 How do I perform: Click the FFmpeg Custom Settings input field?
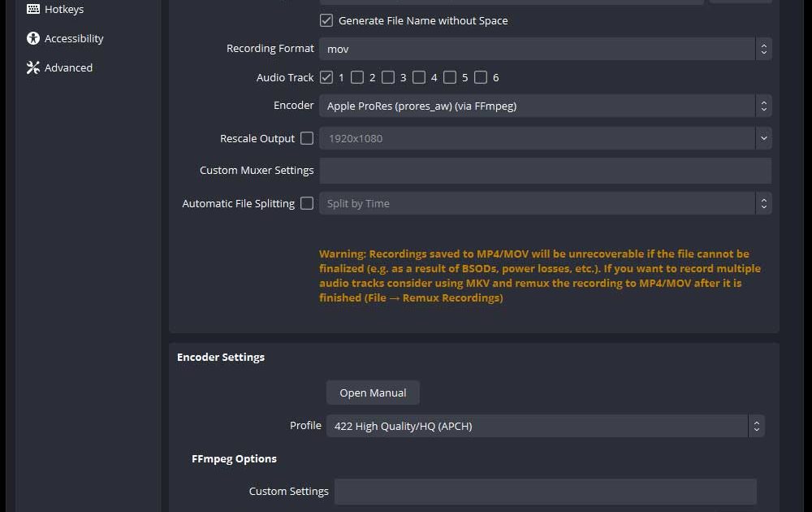coord(544,491)
